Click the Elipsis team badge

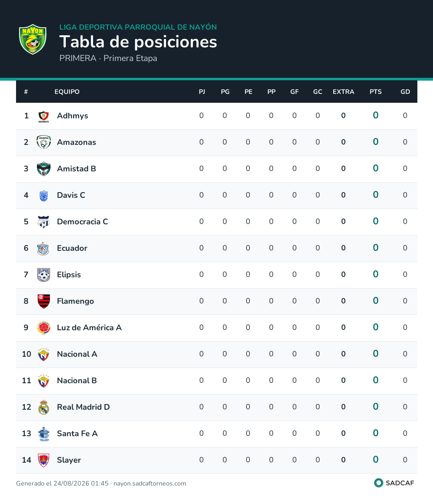pos(44,275)
